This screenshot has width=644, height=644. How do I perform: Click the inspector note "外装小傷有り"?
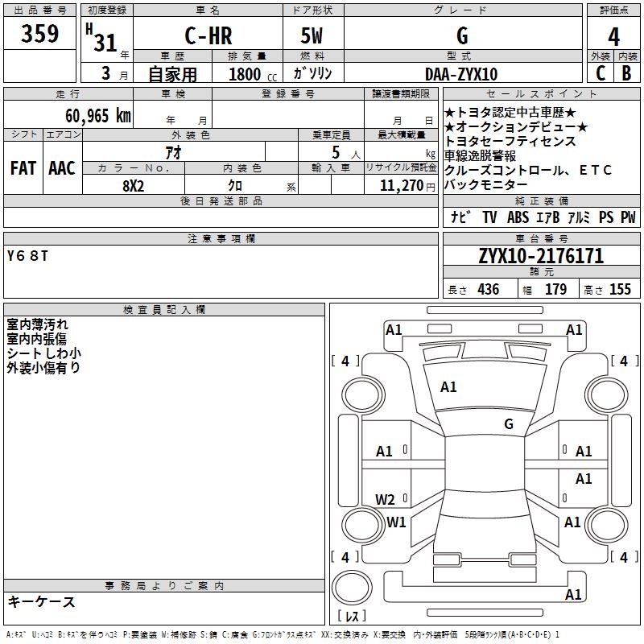point(43,367)
